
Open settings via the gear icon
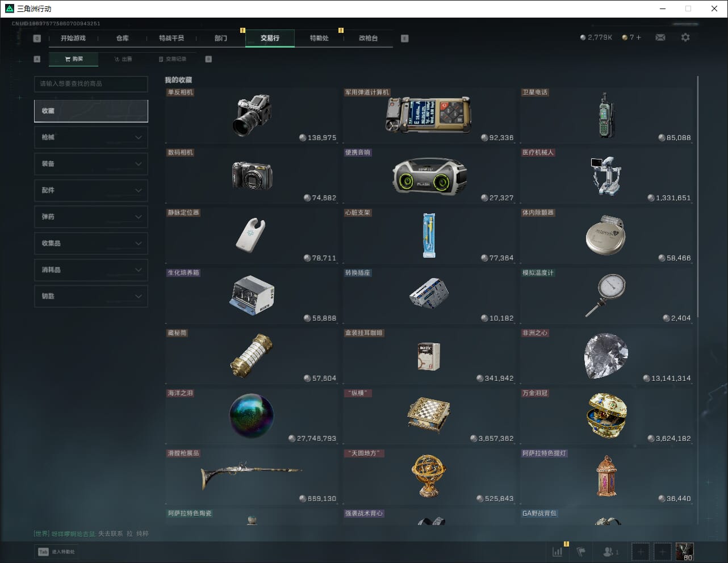click(685, 37)
